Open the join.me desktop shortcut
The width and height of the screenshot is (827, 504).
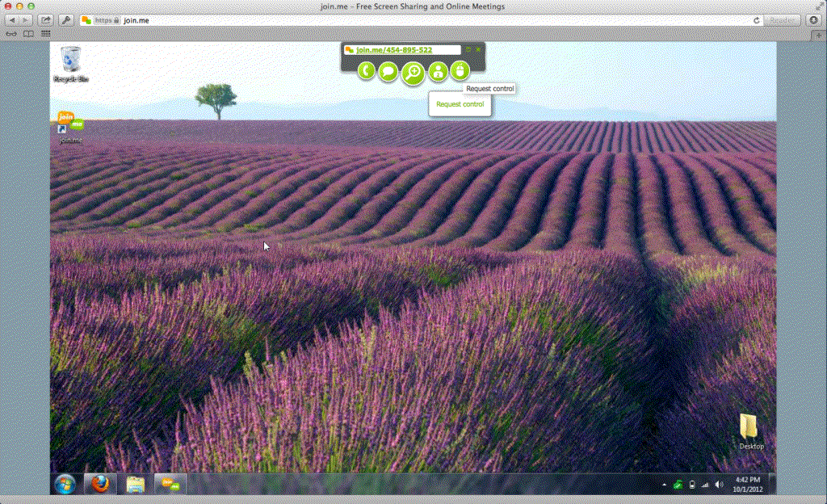click(x=71, y=126)
